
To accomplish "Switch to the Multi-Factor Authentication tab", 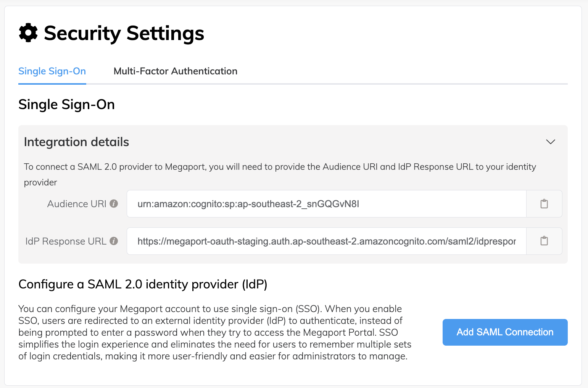I will coord(175,71).
